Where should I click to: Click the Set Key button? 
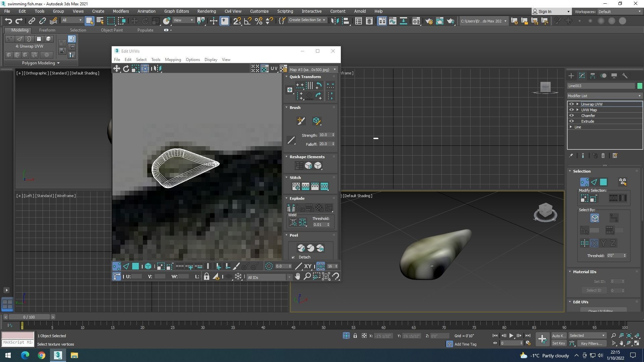pyautogui.click(x=559, y=344)
